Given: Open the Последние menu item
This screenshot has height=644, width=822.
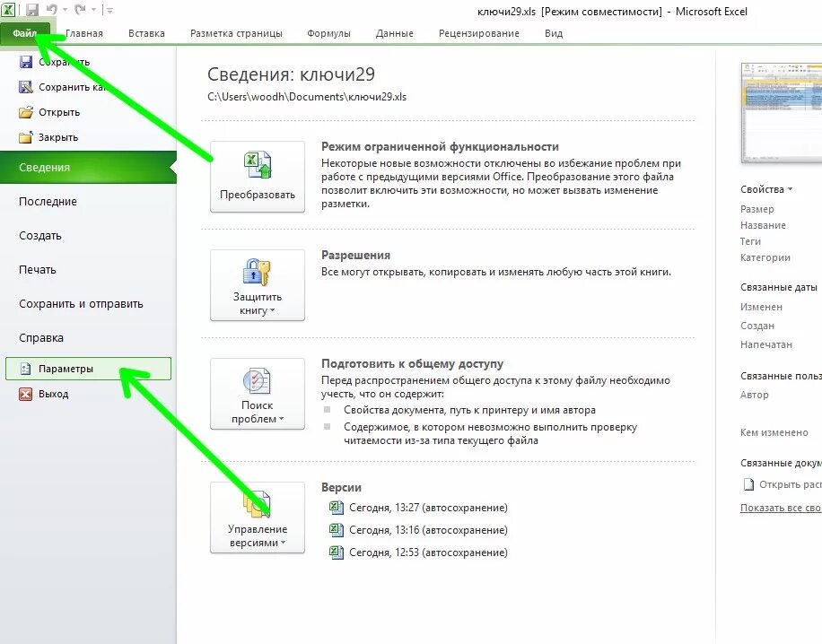Looking at the screenshot, I should point(48,202).
